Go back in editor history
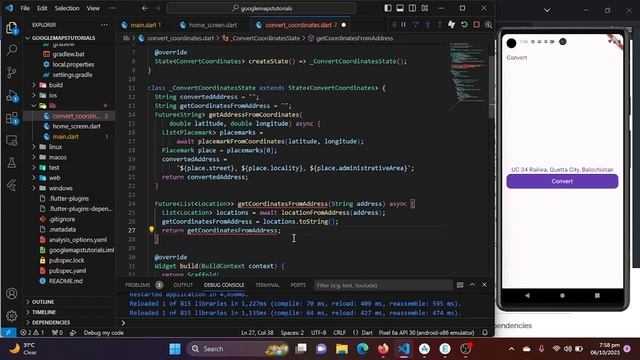 tap(145, 8)
